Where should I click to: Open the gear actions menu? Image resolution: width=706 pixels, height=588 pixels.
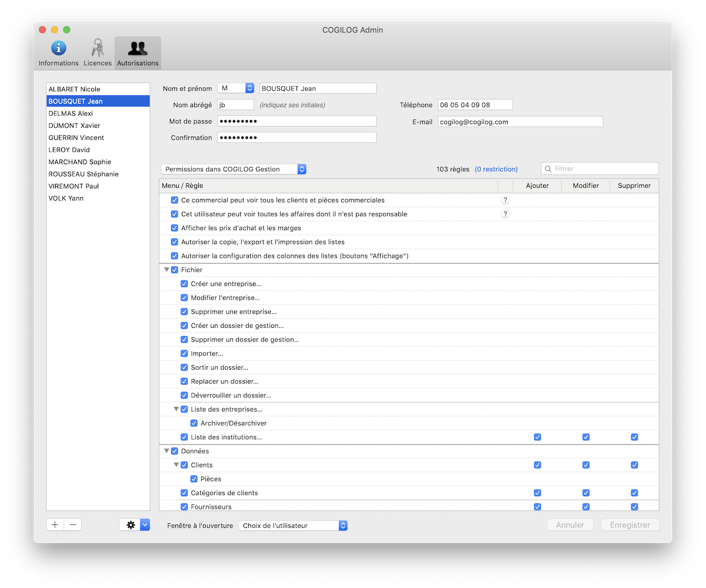[130, 525]
